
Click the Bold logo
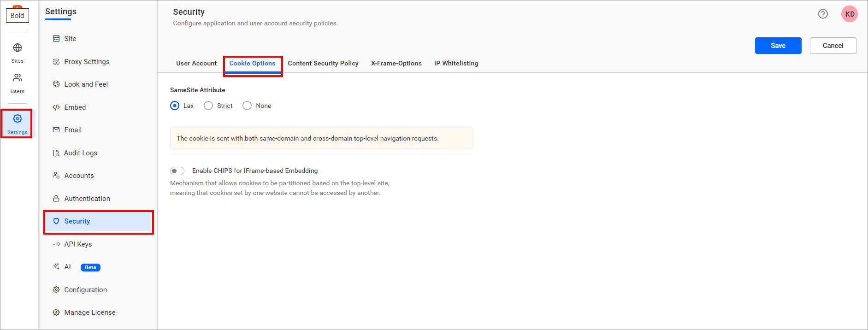(18, 15)
